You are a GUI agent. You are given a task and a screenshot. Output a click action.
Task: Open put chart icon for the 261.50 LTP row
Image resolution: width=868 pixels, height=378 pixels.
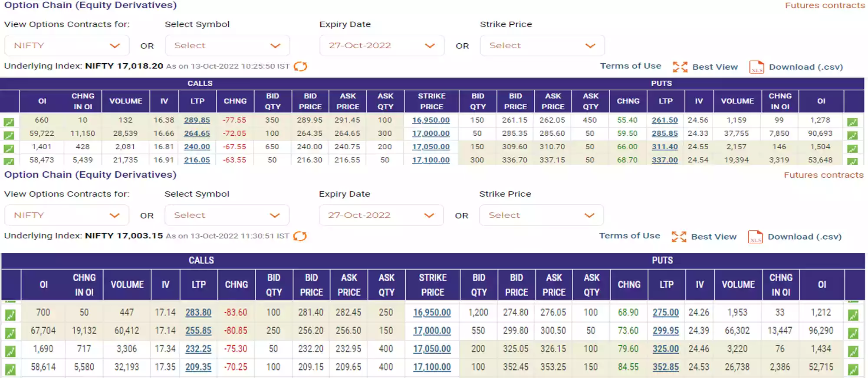(852, 122)
